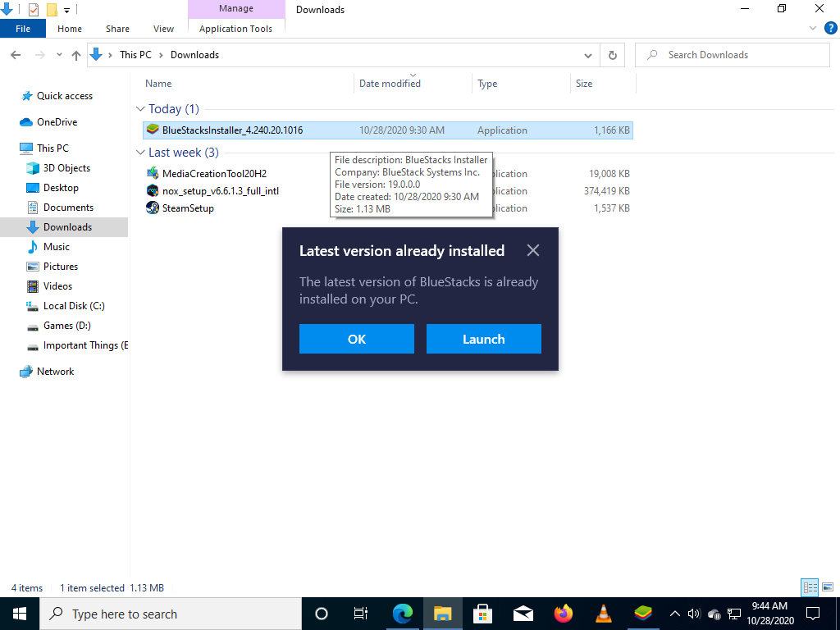The height and width of the screenshot is (630, 840).
Task: Click the nox_setup file icon
Action: coord(153,190)
